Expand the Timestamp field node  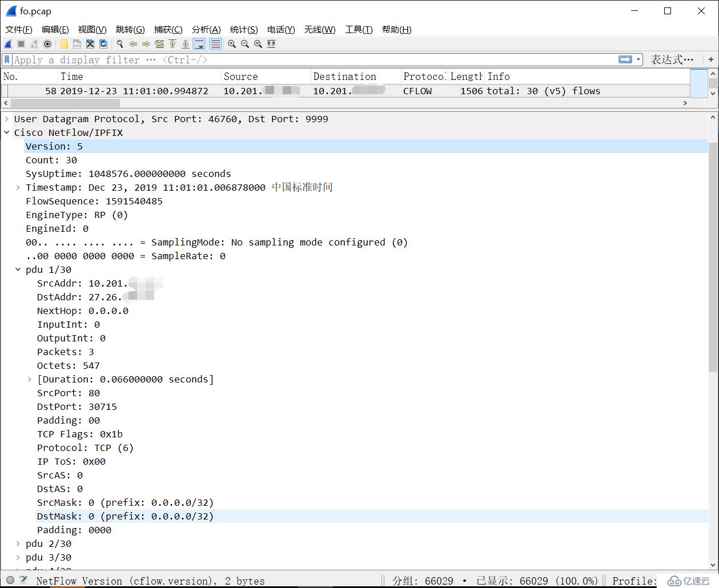point(18,187)
